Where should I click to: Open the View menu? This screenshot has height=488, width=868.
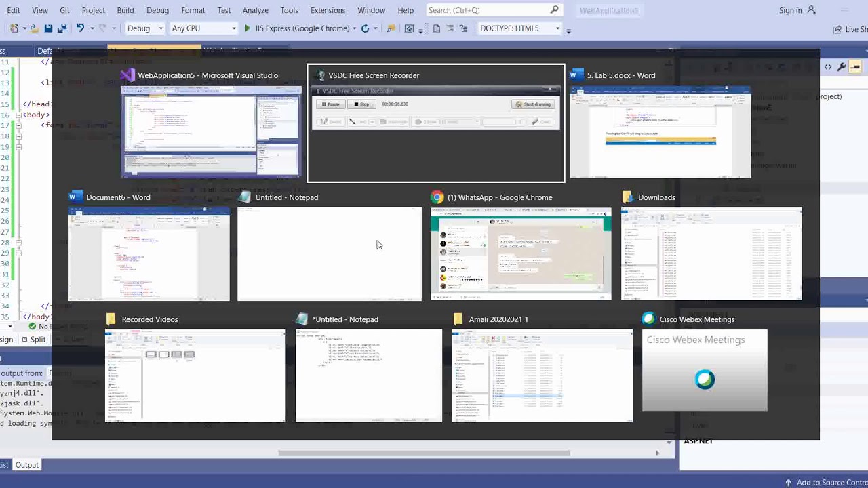40,10
